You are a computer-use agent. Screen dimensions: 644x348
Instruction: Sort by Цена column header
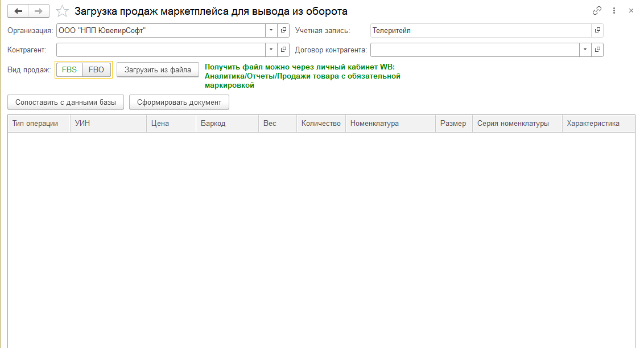[171, 124]
